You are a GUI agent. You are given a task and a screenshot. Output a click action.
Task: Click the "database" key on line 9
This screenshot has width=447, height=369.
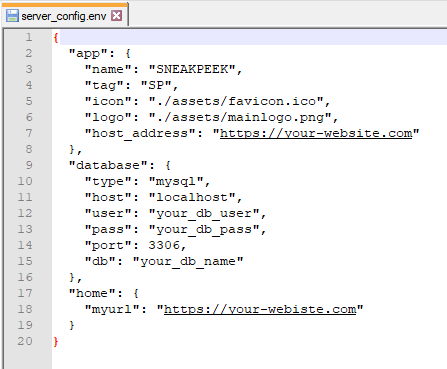pos(108,165)
